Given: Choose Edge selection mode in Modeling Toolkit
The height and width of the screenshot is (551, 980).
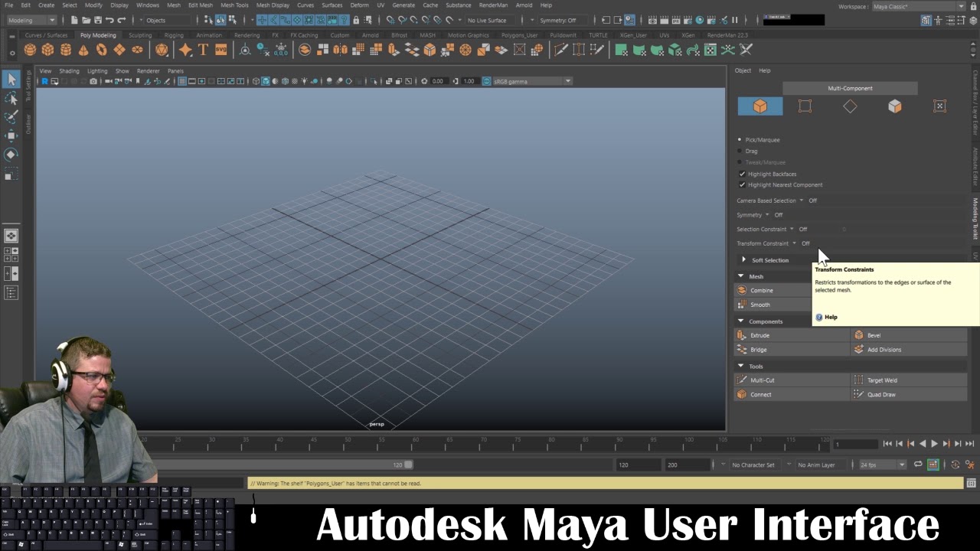Looking at the screenshot, I should (850, 106).
